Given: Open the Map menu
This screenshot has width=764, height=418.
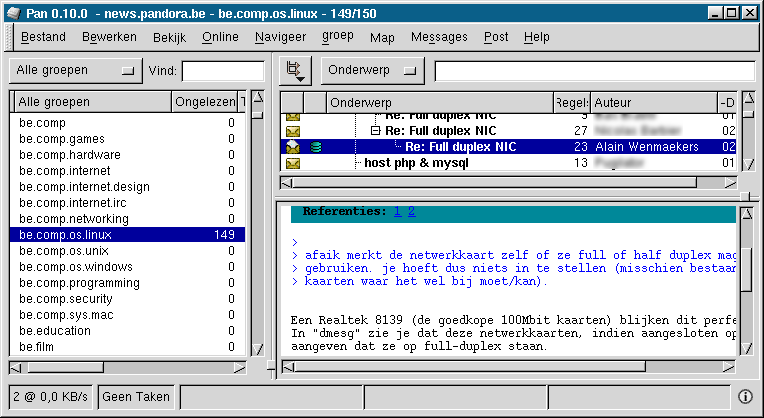Looking at the screenshot, I should (x=382, y=38).
